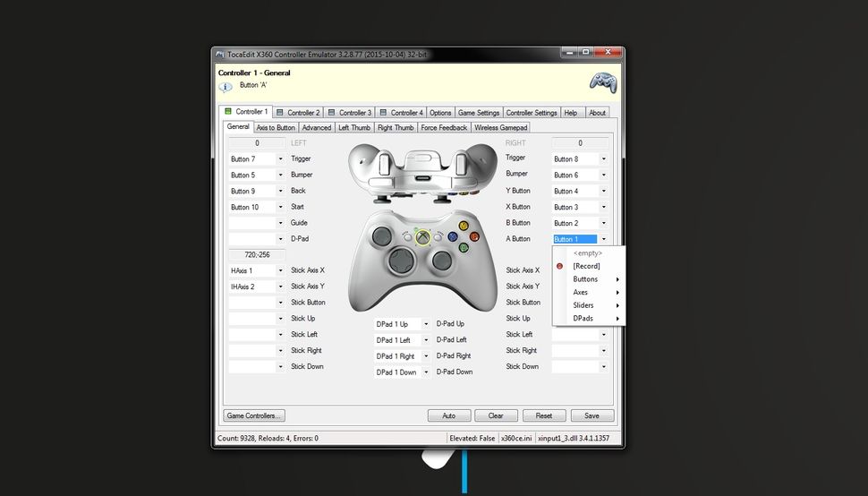
Task: Click the blue X button on controller image
Action: 453,237
